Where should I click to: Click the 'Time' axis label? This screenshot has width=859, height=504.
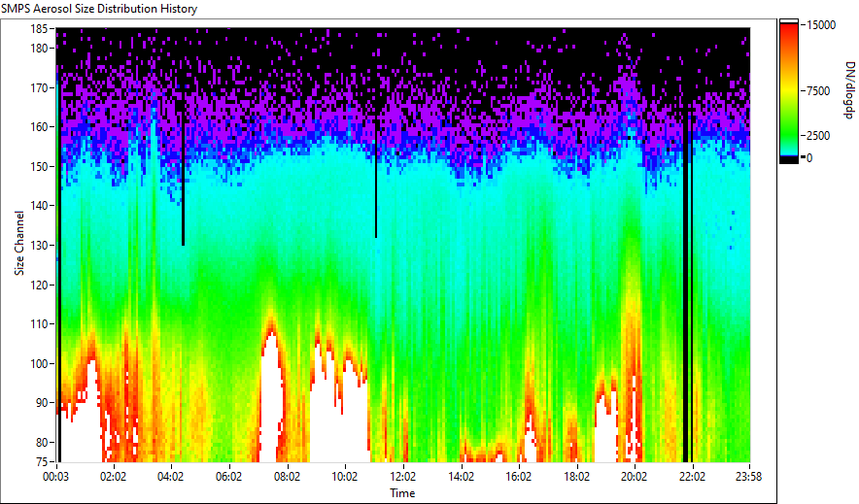click(402, 493)
